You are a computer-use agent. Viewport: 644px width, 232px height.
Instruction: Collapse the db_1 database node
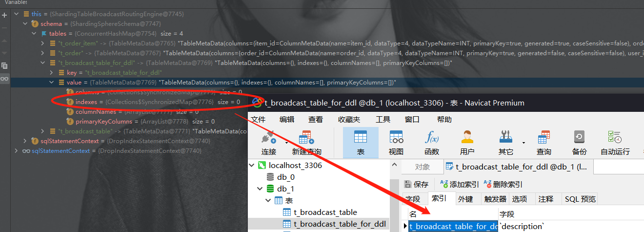pos(260,189)
